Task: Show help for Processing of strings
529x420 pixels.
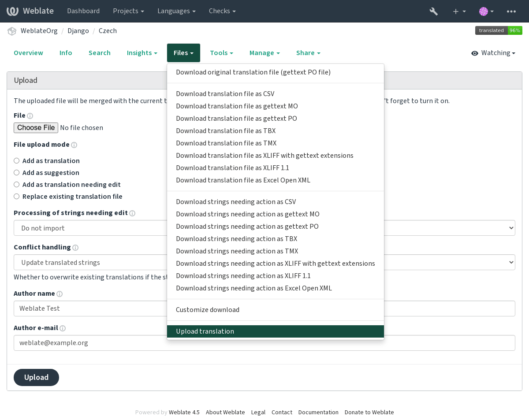Action: [x=132, y=213]
